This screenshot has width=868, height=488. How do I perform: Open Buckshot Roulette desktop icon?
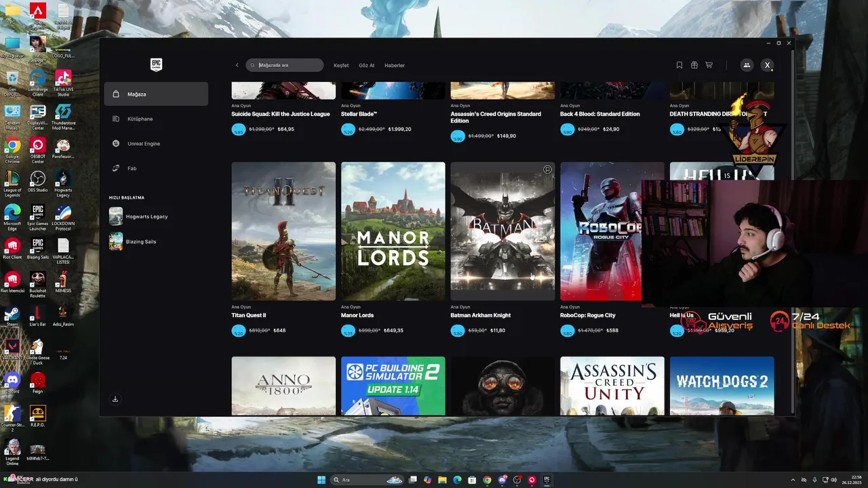pos(38,285)
